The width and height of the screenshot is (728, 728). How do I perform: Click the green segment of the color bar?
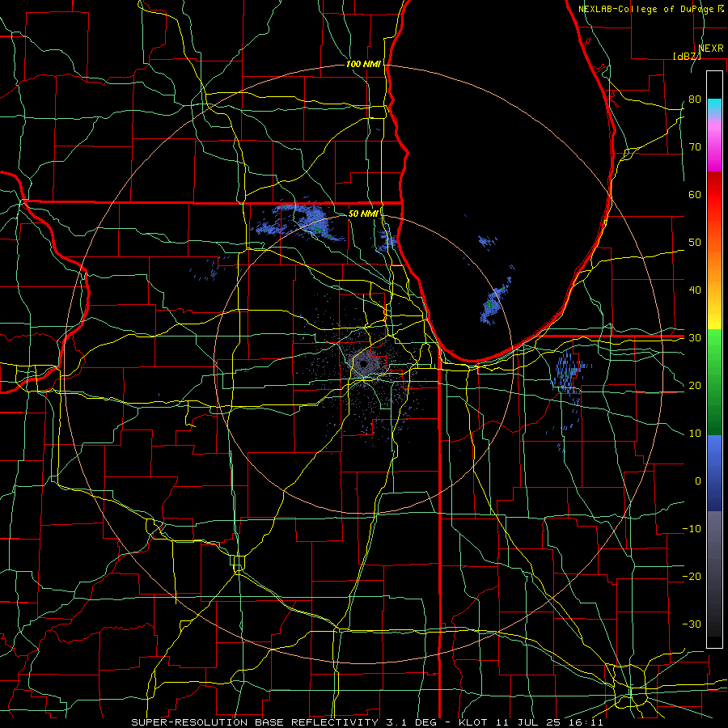point(714,382)
